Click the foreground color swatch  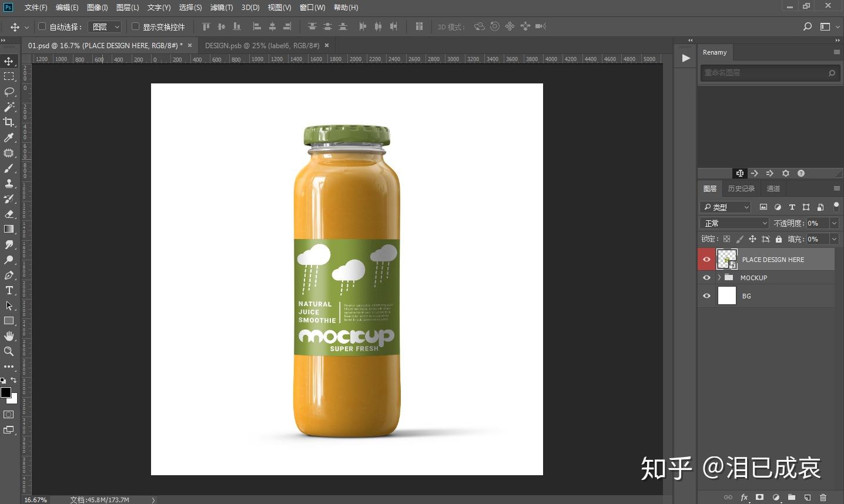click(x=6, y=392)
